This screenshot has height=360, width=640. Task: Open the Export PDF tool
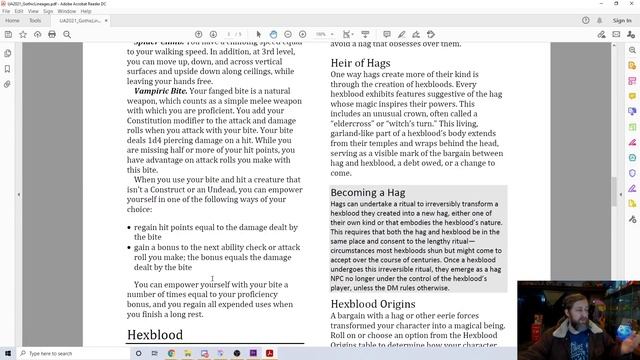coord(632,65)
